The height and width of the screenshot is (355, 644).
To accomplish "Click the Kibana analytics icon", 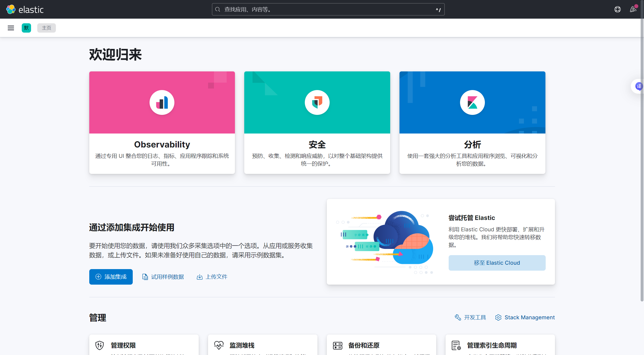I will click(472, 102).
